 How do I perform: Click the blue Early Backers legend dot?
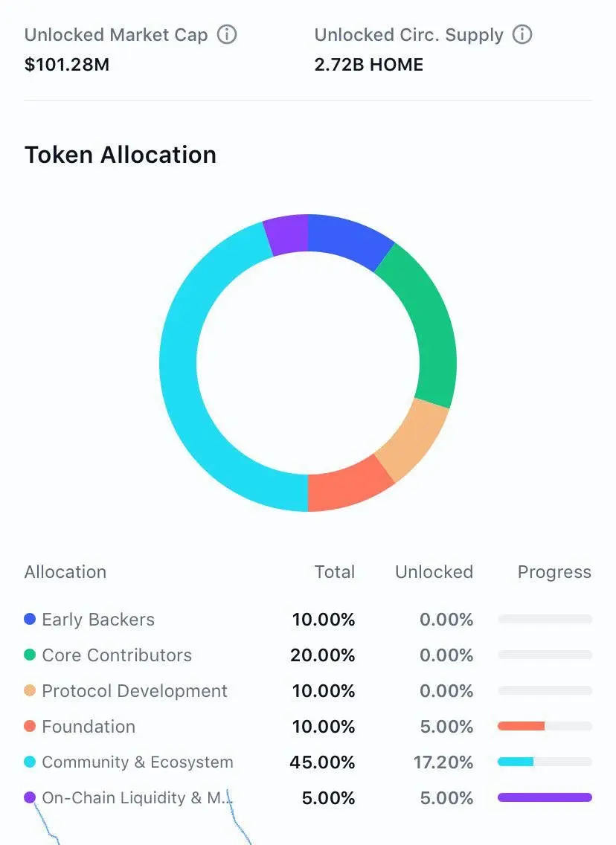pyautogui.click(x=31, y=619)
